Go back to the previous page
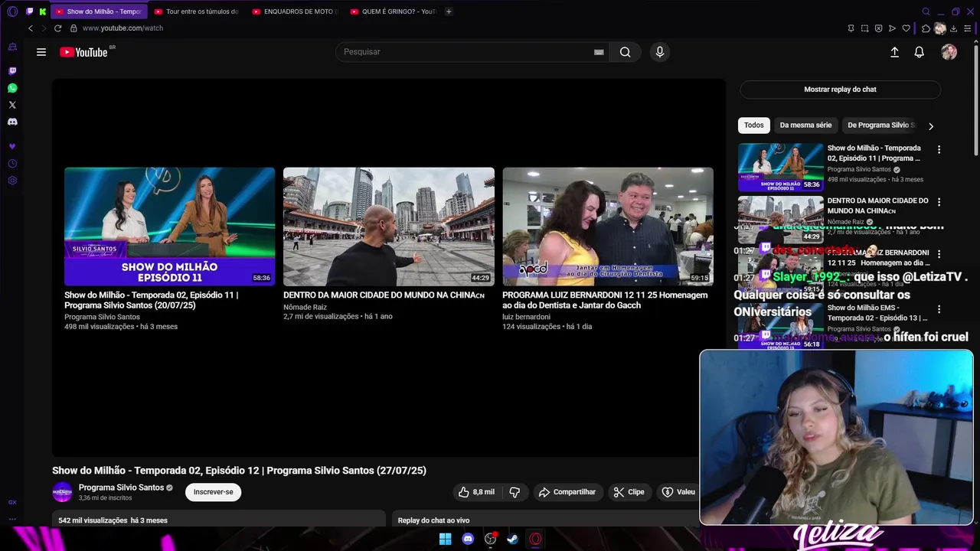 [31, 28]
